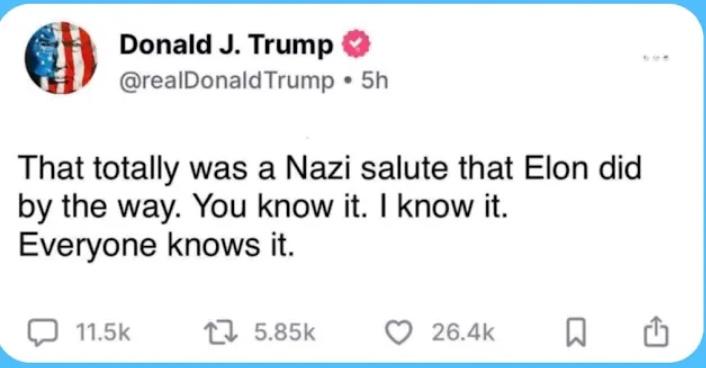This screenshot has width=706, height=368.
Task: Click "Everyone knows it." line of post
Action: point(157,245)
